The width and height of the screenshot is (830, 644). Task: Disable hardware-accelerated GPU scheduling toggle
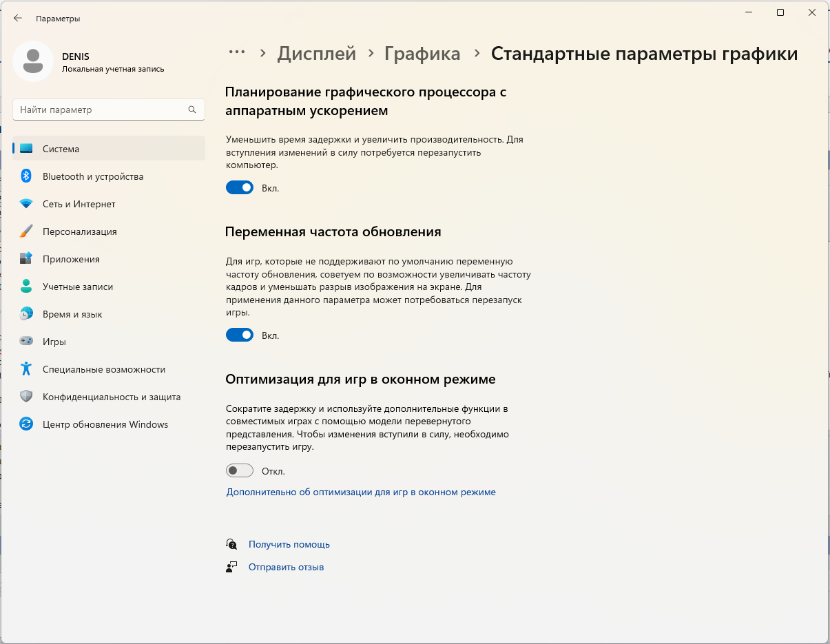click(240, 187)
